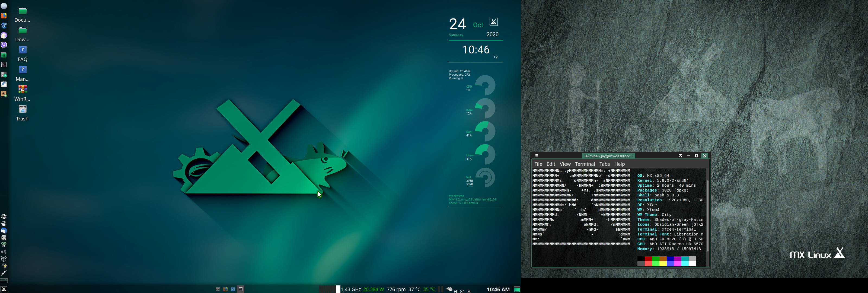Viewport: 868px width, 293px height.
Task: Open the Help menu in Terminal
Action: [619, 164]
